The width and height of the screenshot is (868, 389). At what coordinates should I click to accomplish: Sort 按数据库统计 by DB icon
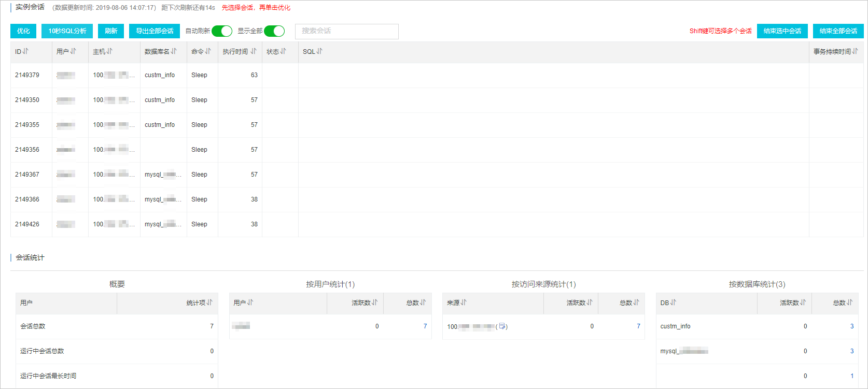pos(674,302)
